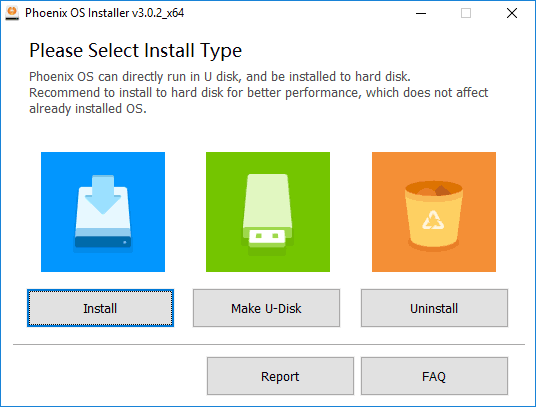The image size is (536, 407).
Task: Click the 'Please Select Install Type' heading
Action: [135, 51]
